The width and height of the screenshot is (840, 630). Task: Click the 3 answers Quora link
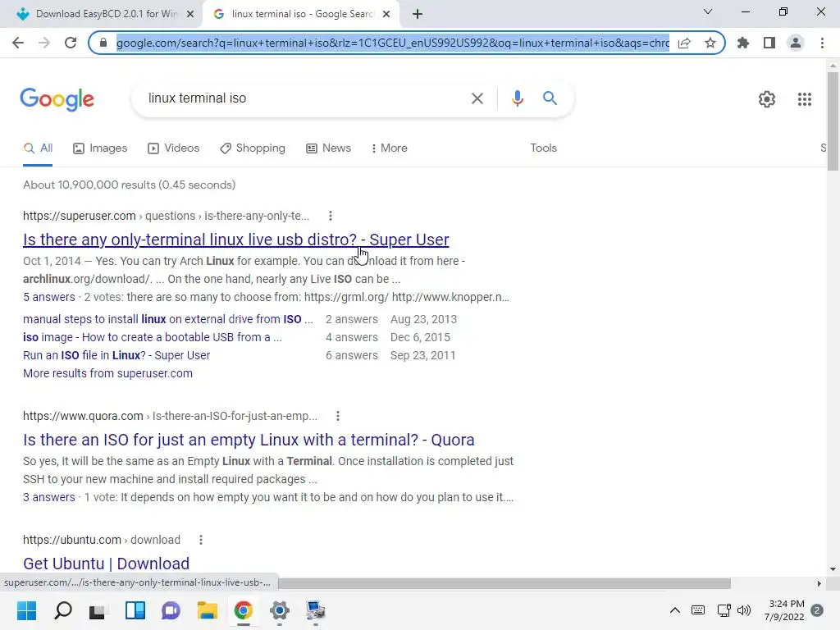tap(48, 498)
